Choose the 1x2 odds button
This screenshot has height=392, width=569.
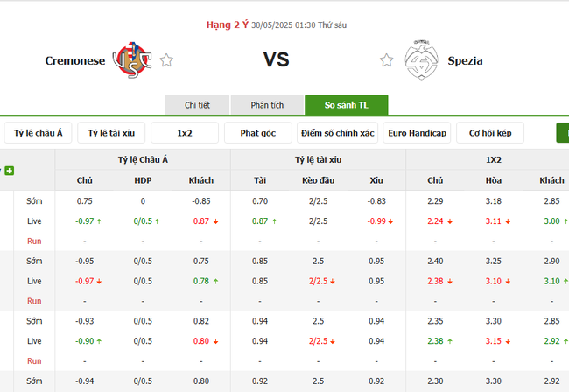pos(185,133)
